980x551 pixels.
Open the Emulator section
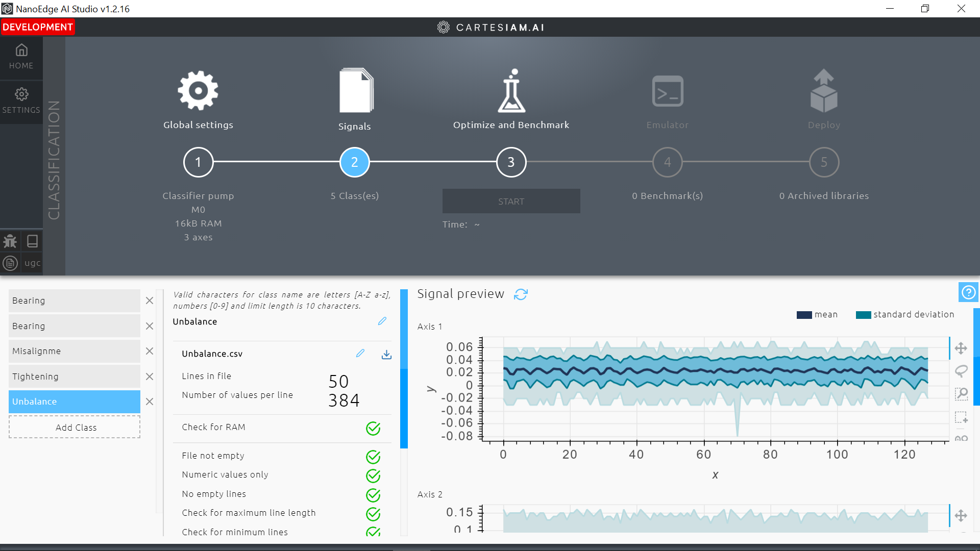pos(667,91)
